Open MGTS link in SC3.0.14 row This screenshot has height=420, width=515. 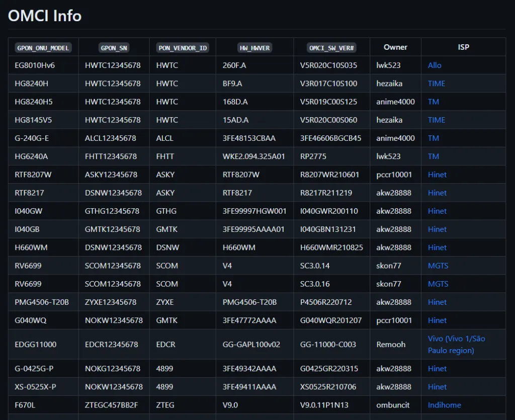438,266
